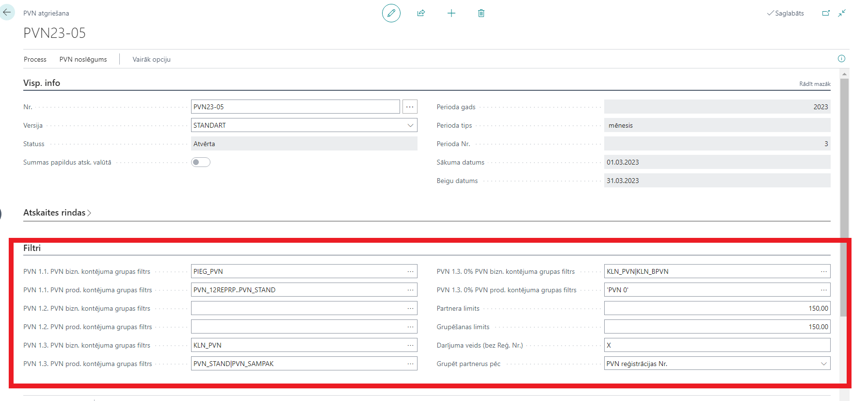Viewport: 868px width, 401px height.
Task: Click the plus icon to create new
Action: point(451,13)
